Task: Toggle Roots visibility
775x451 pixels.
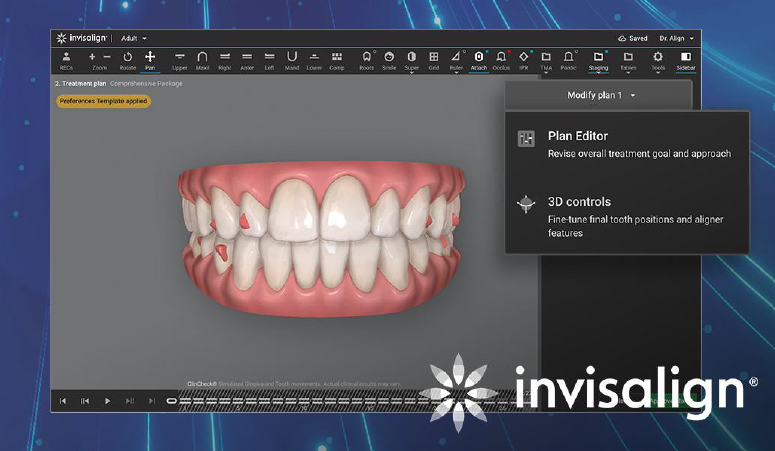Action: click(367, 61)
